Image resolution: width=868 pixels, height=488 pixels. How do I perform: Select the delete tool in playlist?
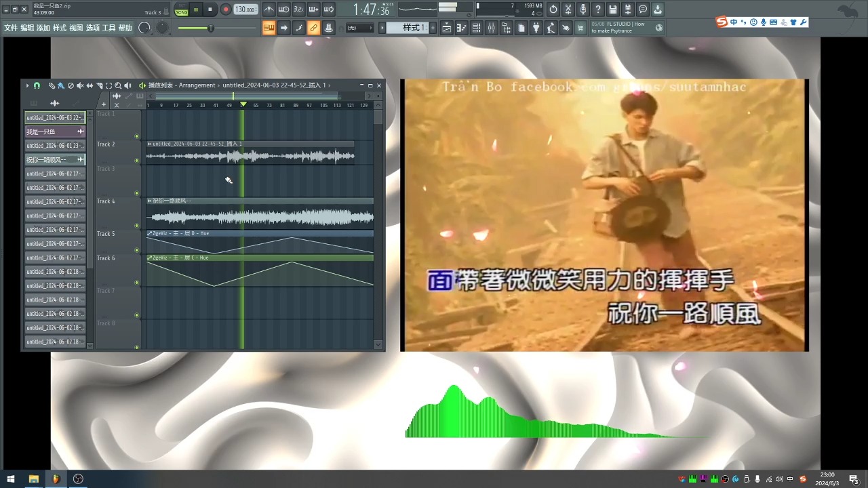click(x=71, y=85)
